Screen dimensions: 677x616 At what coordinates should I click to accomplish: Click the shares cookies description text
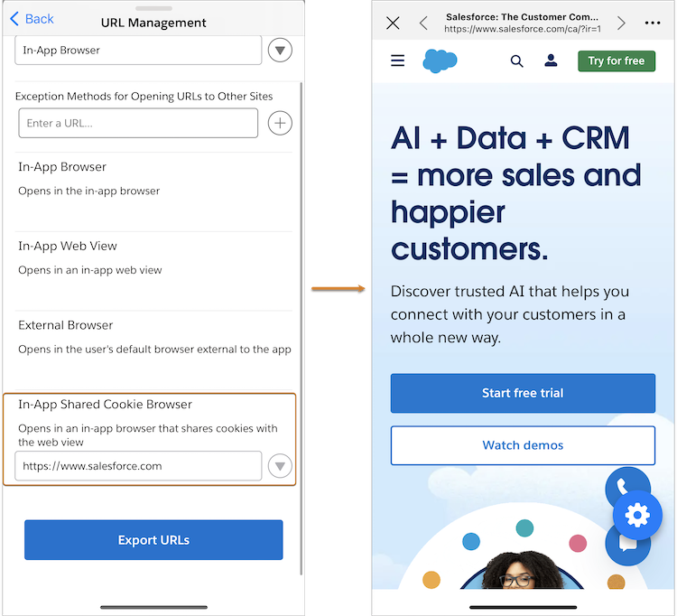pos(148,435)
